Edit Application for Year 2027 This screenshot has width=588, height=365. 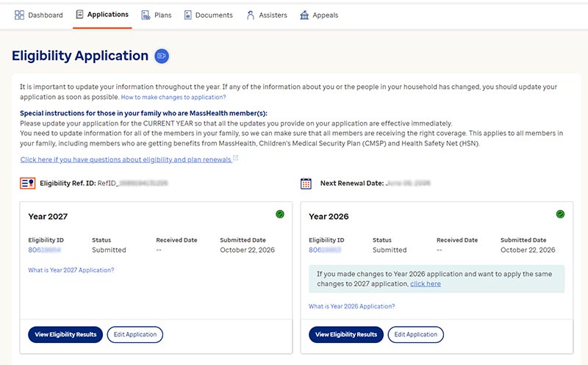click(x=135, y=334)
